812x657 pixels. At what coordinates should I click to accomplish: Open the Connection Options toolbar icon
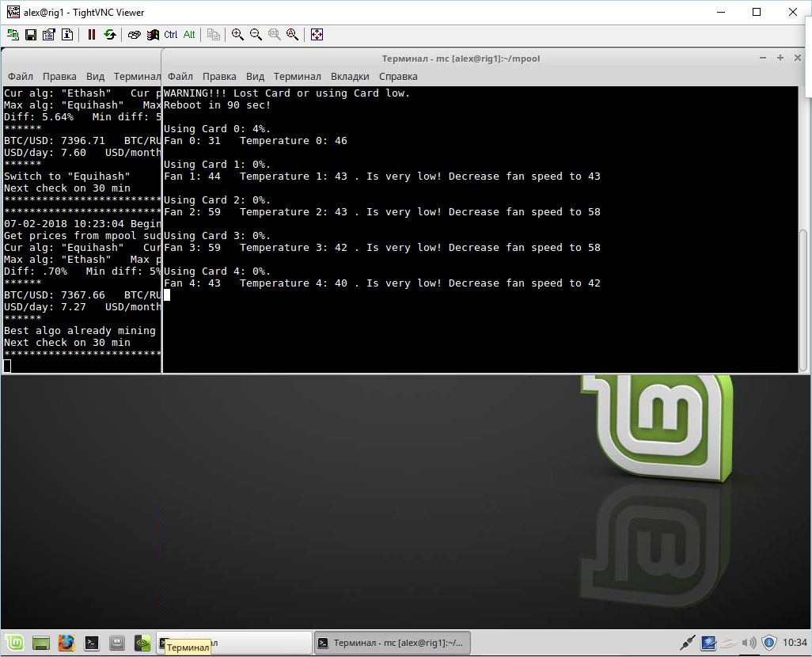[x=49, y=35]
